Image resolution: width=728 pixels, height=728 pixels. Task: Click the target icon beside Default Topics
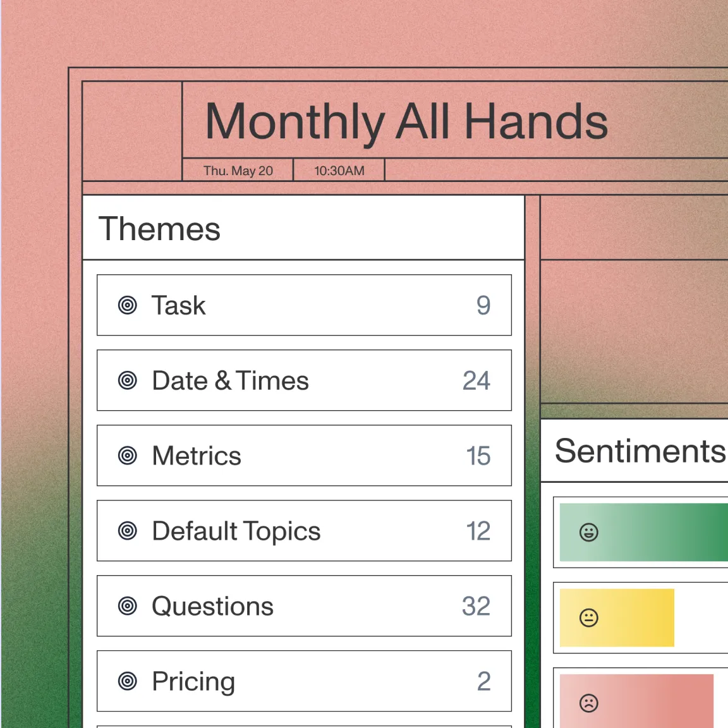pos(128,531)
